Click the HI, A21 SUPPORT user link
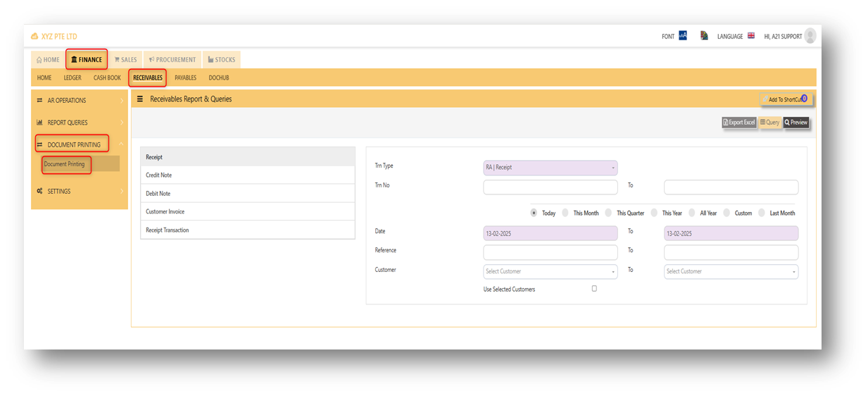Viewport: 868px width, 396px height. (x=783, y=37)
